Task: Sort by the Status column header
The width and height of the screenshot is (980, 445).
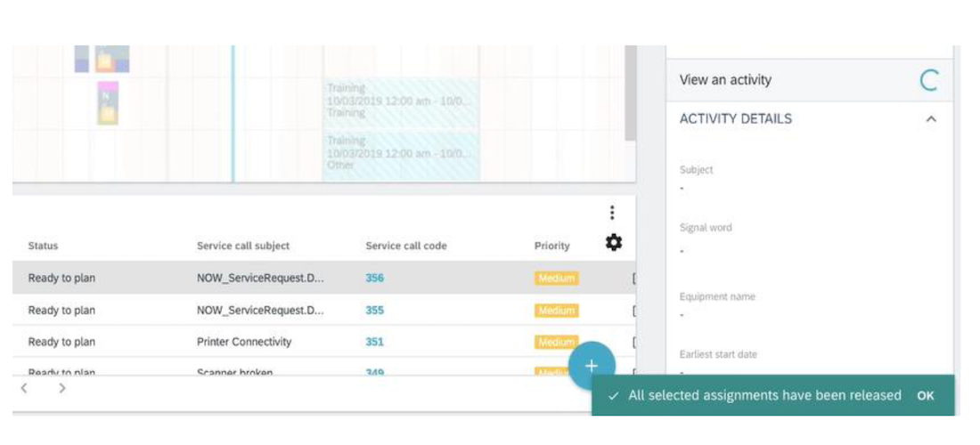Action: tap(43, 246)
